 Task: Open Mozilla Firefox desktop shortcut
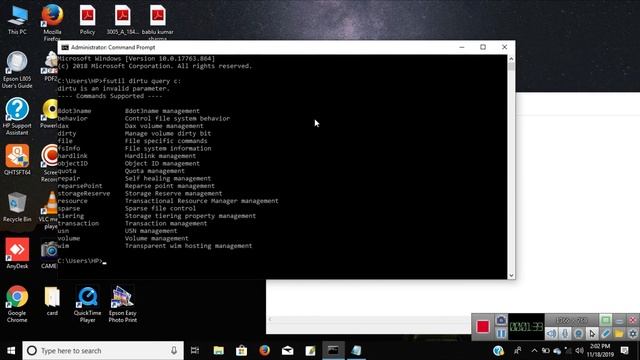(x=52, y=22)
